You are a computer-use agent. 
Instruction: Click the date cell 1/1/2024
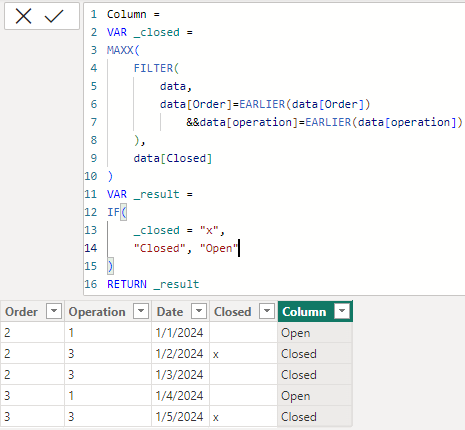pyautogui.click(x=179, y=333)
